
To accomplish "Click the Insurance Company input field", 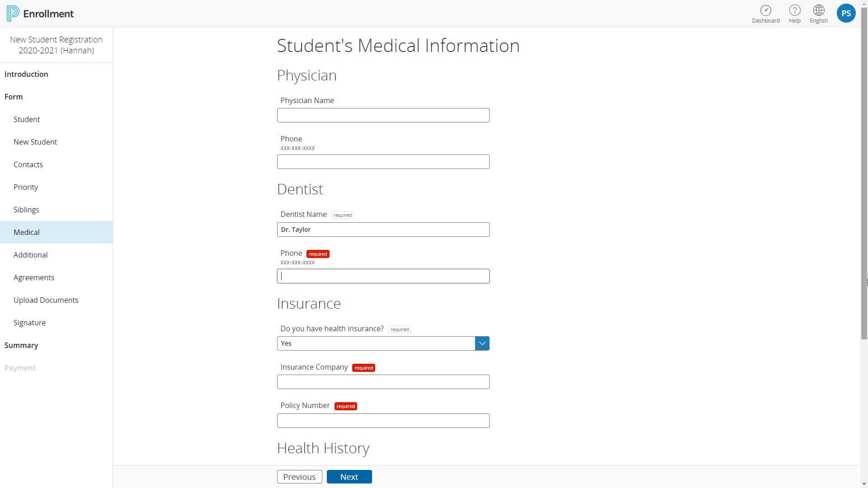I will click(383, 382).
